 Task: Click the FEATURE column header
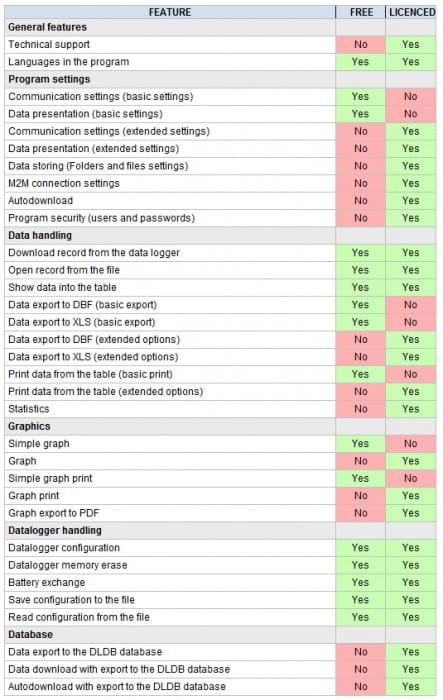pos(170,12)
